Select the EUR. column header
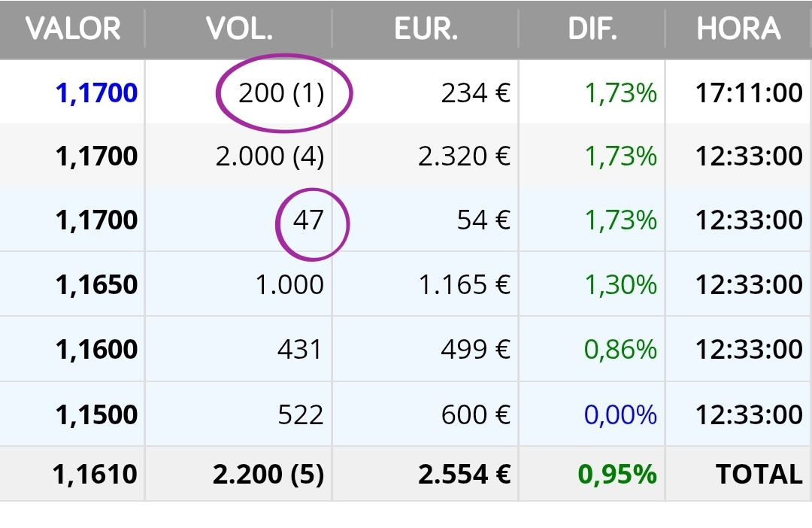 pos(426,29)
